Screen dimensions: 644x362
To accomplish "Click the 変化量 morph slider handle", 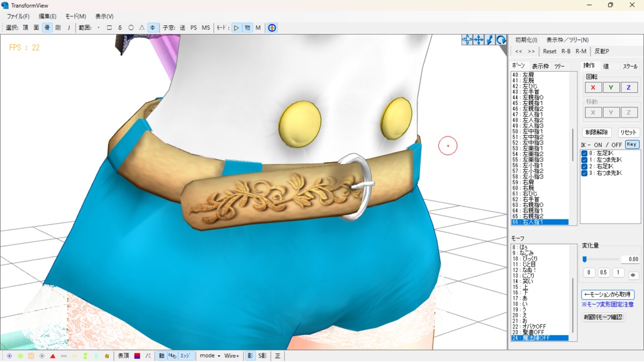I will pos(584,259).
